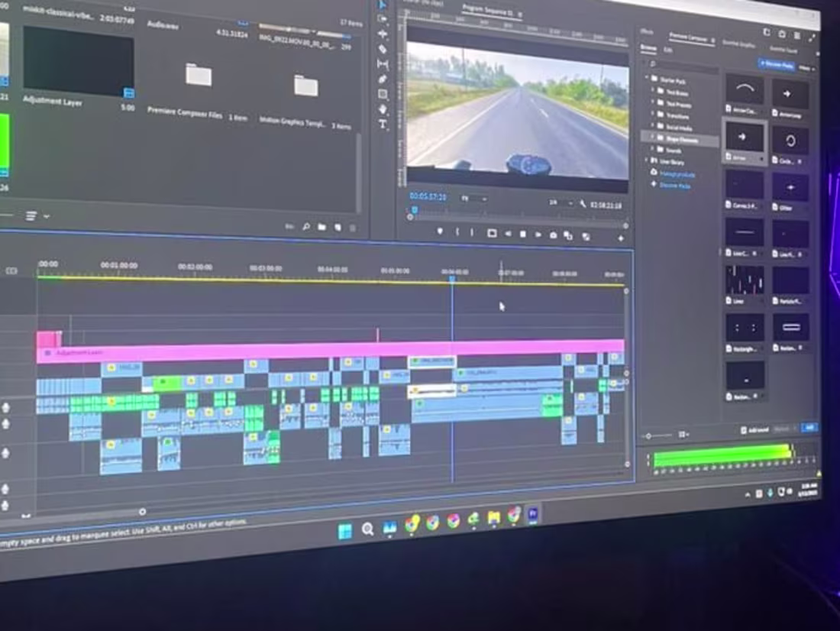Select the Rectangle tool
The image size is (840, 631).
click(383, 95)
